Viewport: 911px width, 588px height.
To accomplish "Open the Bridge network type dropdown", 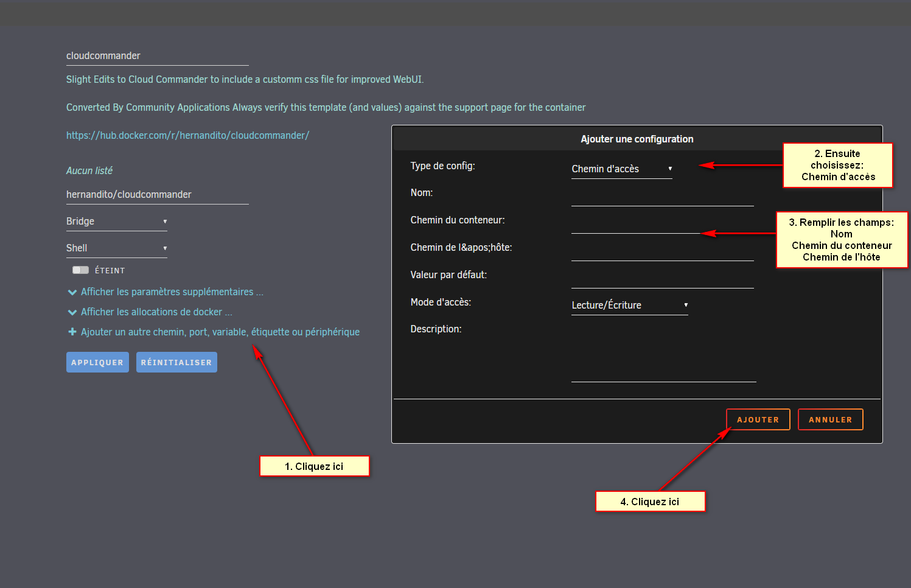I will [x=116, y=222].
